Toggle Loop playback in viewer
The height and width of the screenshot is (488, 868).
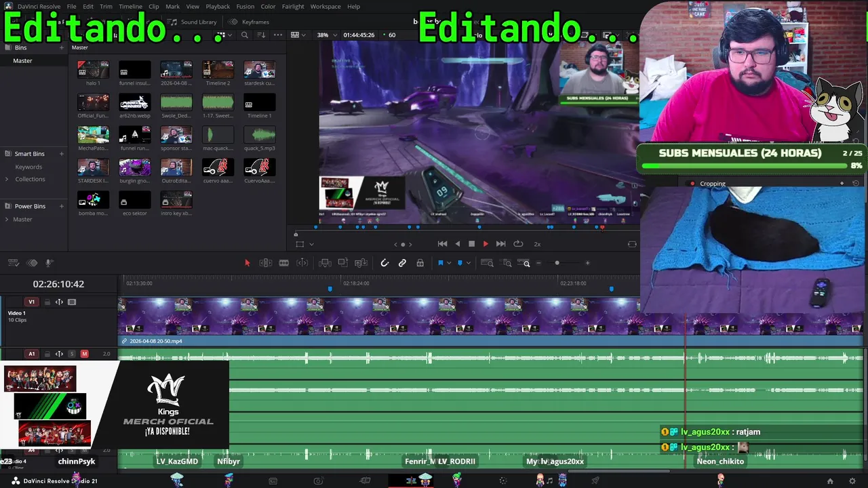pyautogui.click(x=518, y=244)
